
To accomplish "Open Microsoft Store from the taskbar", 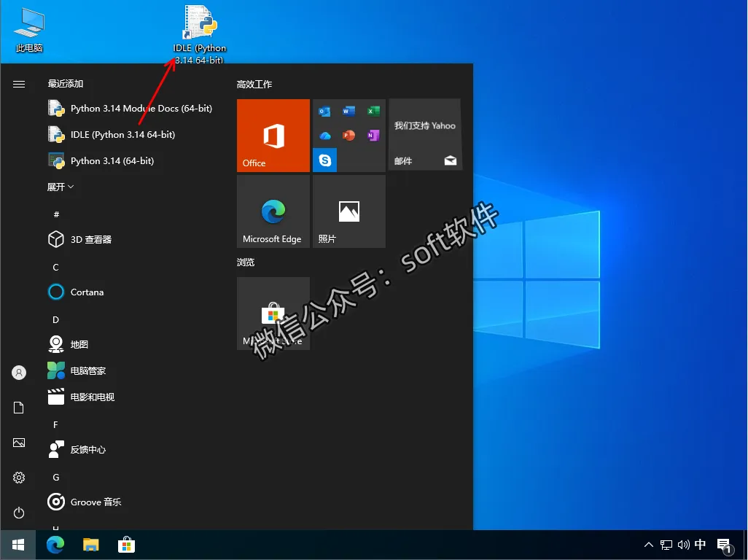I will [126, 545].
